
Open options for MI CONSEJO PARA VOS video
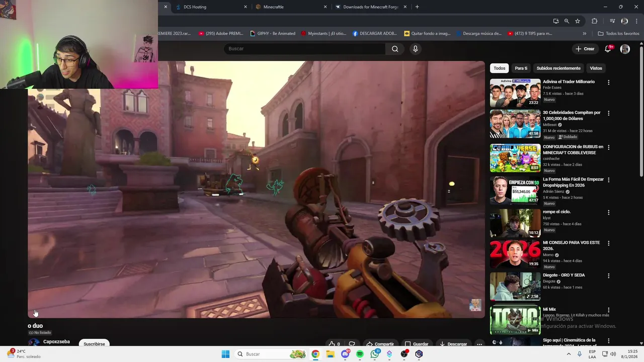coord(608,243)
